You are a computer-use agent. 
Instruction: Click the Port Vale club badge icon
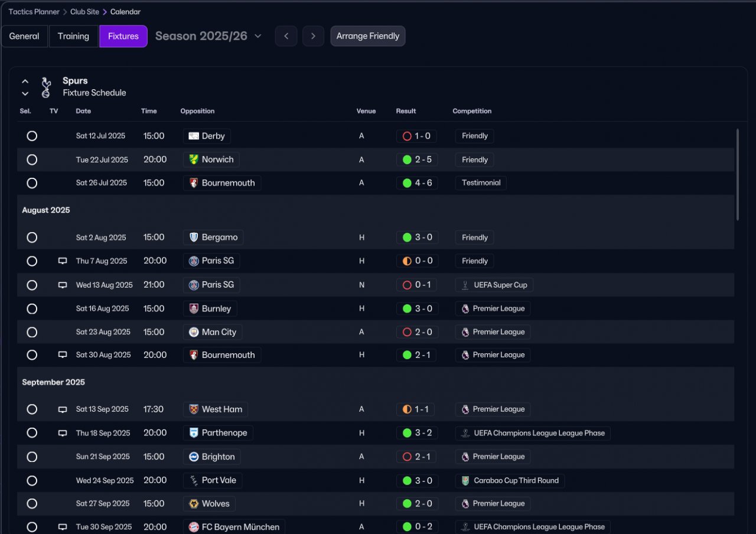[x=194, y=481]
